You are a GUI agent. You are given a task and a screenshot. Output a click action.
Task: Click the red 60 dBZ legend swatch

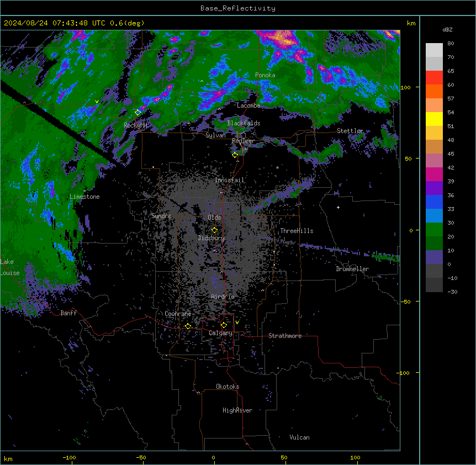coord(434,78)
